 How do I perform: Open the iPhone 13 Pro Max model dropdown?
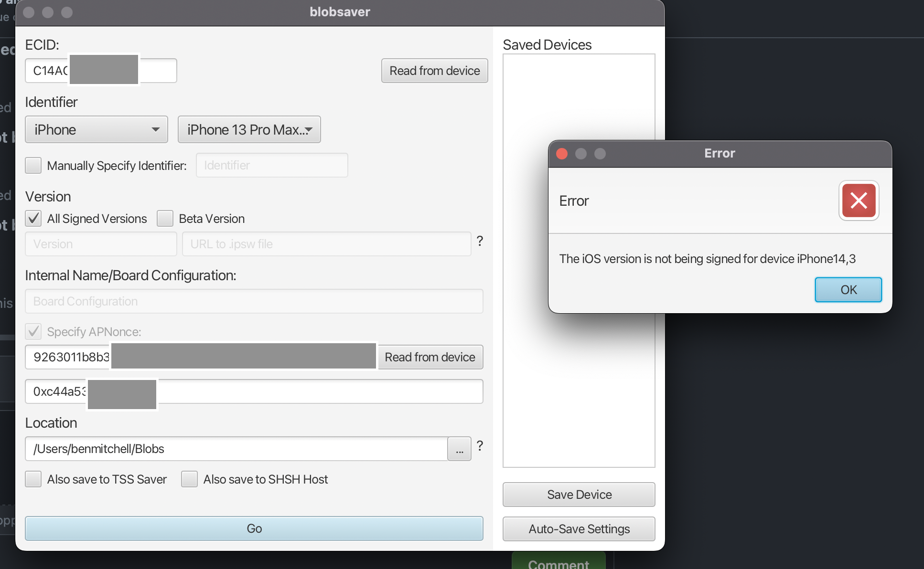[x=249, y=129]
